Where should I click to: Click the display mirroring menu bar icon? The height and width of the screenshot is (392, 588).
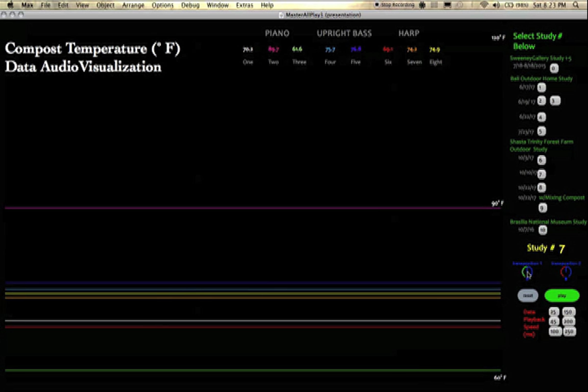[447, 5]
